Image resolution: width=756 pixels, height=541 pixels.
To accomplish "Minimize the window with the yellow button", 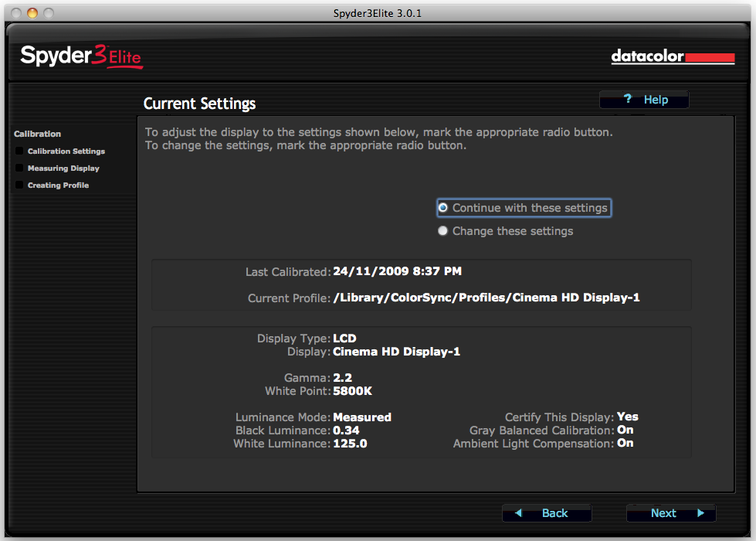I will click(32, 13).
